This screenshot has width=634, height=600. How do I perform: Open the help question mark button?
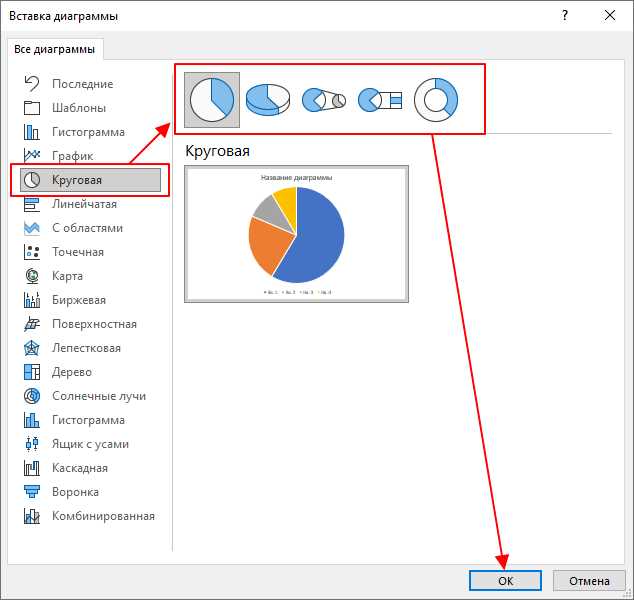point(565,16)
